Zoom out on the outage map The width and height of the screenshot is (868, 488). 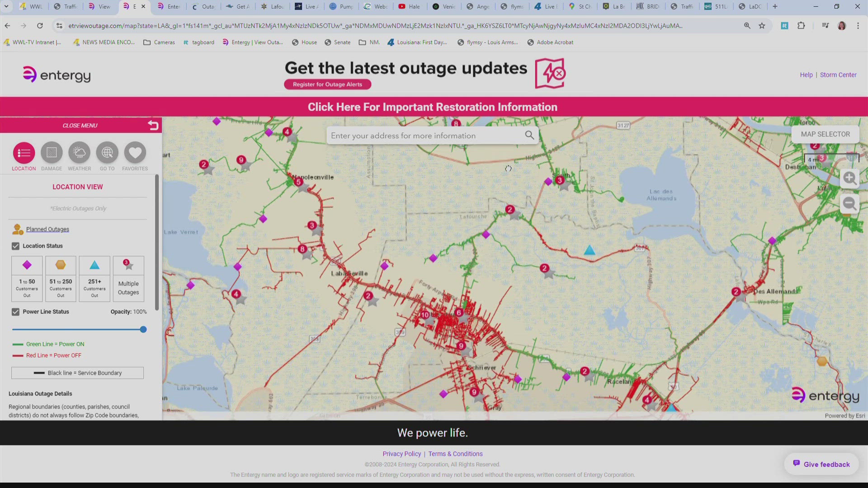pos(849,204)
